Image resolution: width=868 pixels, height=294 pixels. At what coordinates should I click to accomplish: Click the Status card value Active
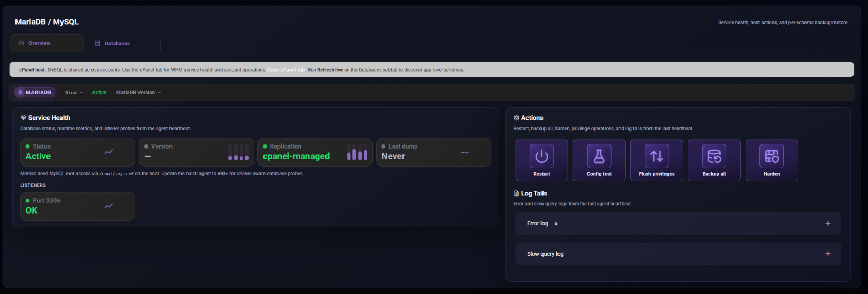(38, 156)
